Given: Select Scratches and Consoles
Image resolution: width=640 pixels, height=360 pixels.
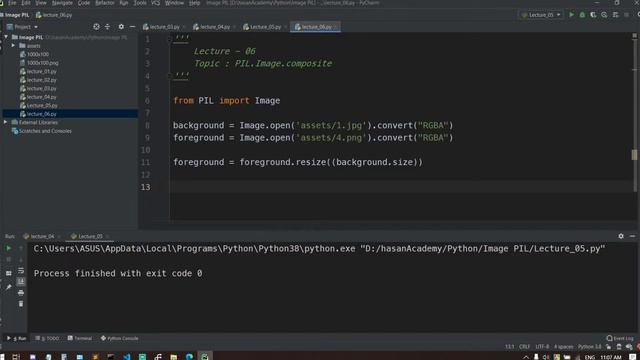Looking at the screenshot, I should pos(45,131).
